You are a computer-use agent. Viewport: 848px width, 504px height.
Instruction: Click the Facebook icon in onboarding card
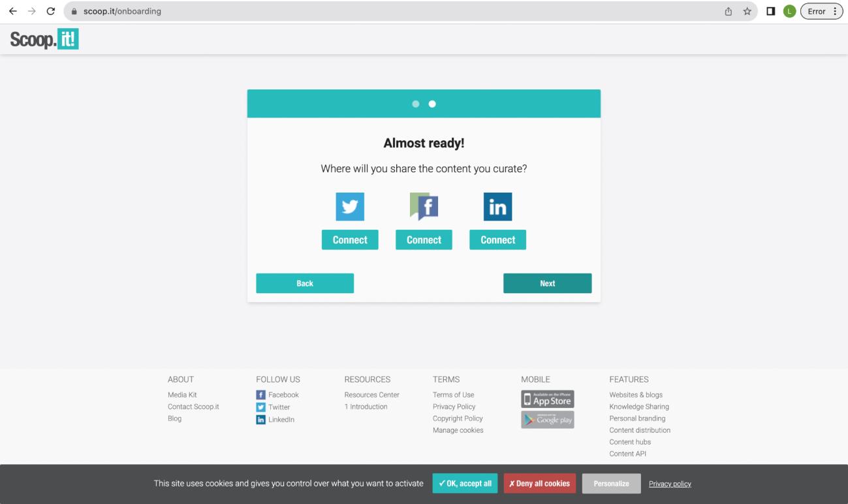(x=424, y=207)
